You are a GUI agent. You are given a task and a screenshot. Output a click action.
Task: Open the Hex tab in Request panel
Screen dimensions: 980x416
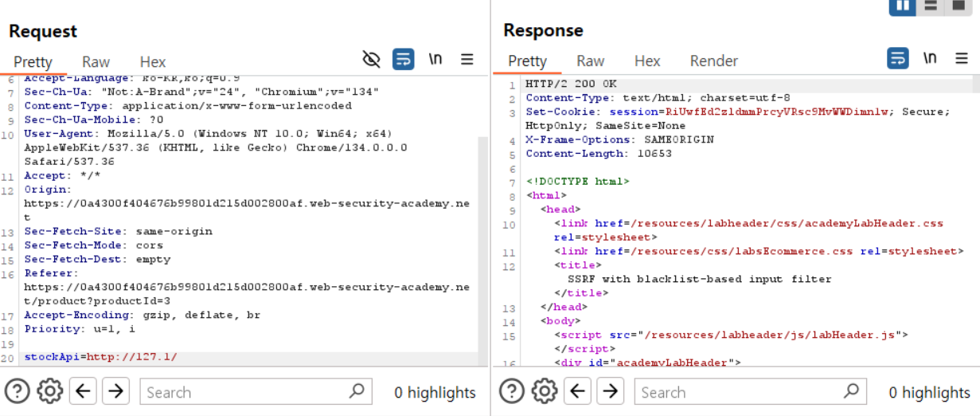(x=153, y=61)
